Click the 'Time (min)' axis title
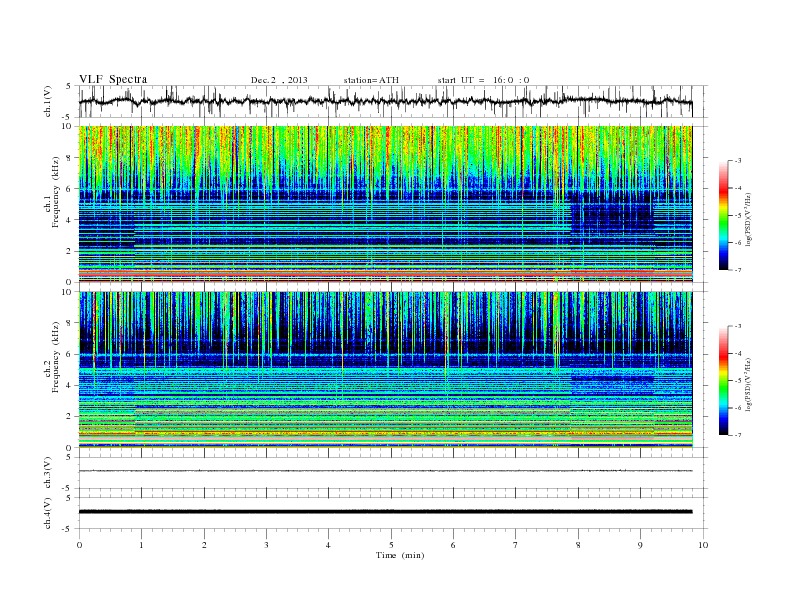792x612 pixels. pos(400,555)
